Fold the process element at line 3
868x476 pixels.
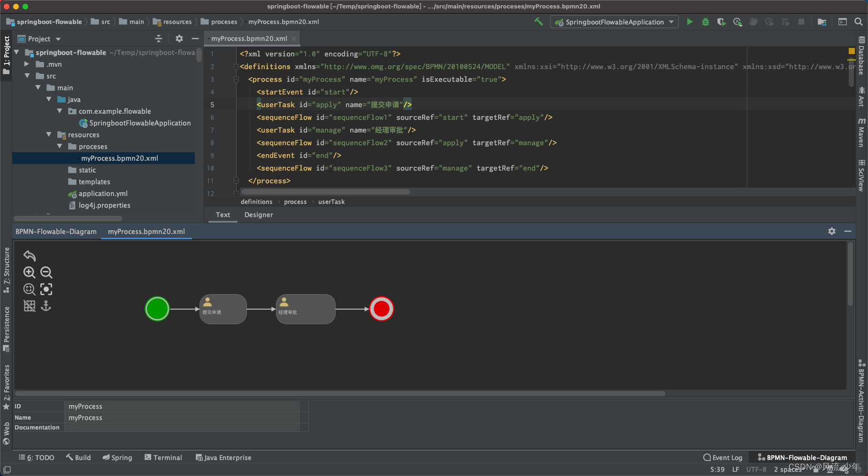pyautogui.click(x=236, y=79)
